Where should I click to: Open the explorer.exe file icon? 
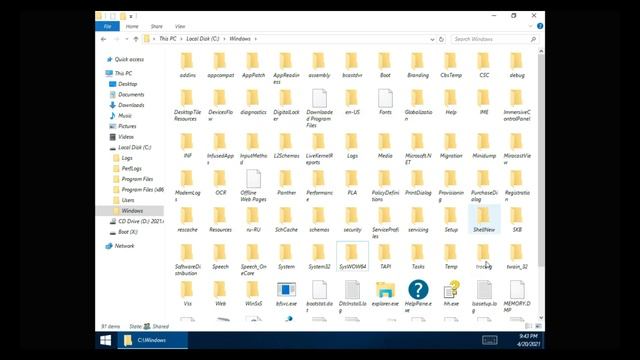click(x=385, y=289)
